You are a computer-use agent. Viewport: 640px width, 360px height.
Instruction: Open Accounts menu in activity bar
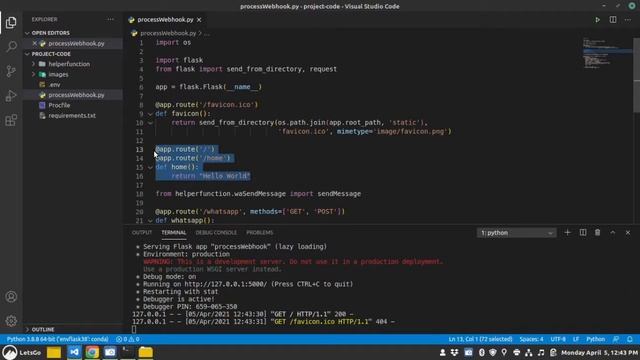coord(11,296)
